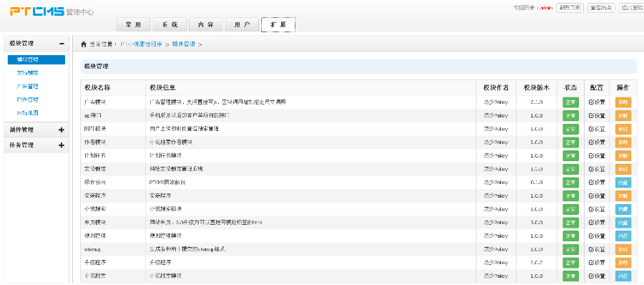644x285 pixels.
Task: Toggle 正常 status of 升级程序
Action: 570,263
